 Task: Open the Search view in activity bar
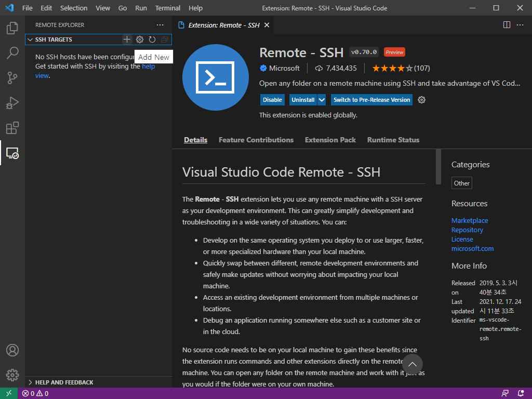(12, 53)
